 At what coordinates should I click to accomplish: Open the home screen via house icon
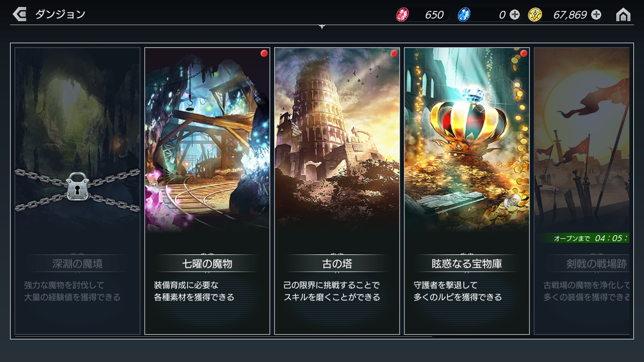tap(623, 15)
